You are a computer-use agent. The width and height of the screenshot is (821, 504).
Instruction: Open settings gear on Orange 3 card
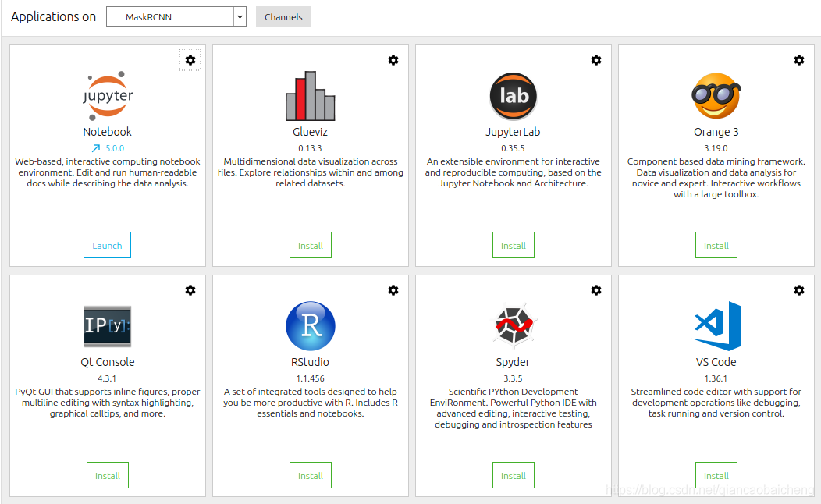799,60
